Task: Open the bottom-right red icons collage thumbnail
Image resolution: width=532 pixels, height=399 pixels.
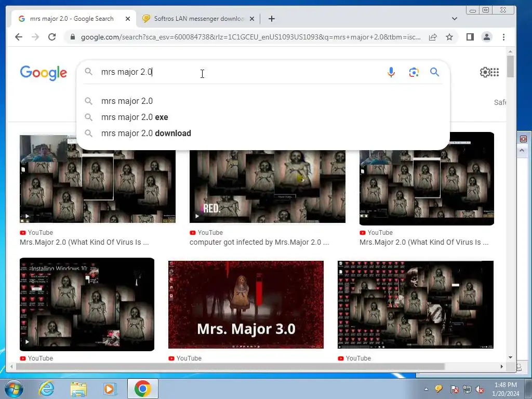Action: coord(415,304)
